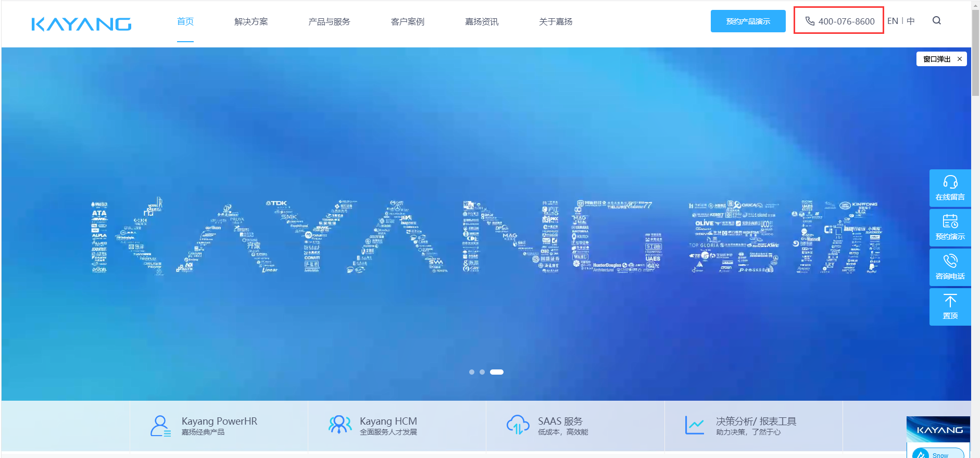Click the KAYANG logo in header
This screenshot has width=980, height=458.
[81, 24]
